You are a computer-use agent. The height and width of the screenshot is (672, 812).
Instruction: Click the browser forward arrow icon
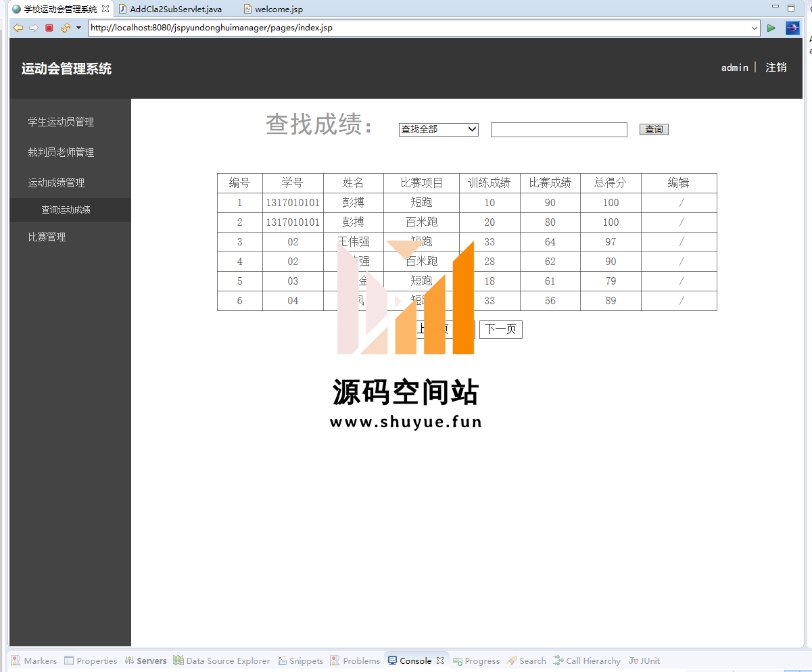(x=33, y=28)
